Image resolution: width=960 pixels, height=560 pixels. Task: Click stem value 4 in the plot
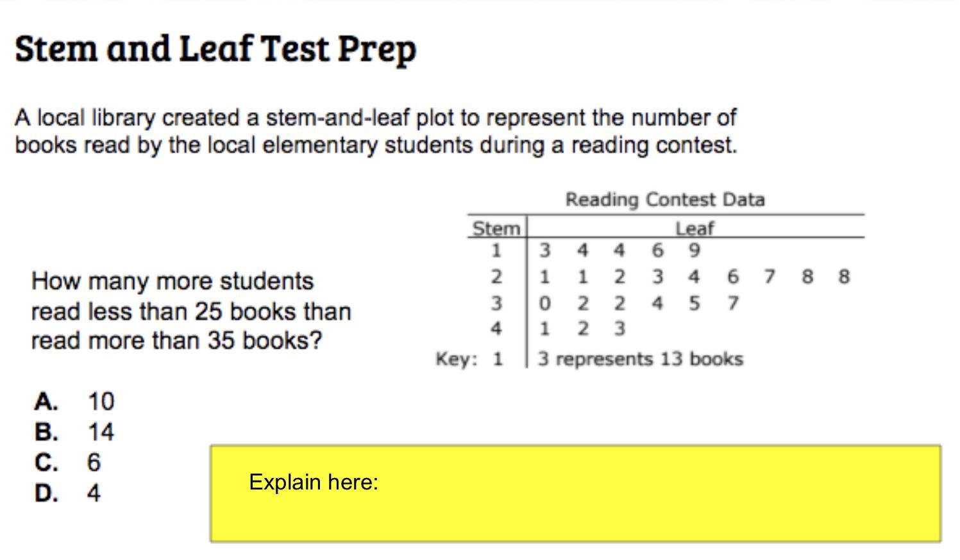pos(496,329)
